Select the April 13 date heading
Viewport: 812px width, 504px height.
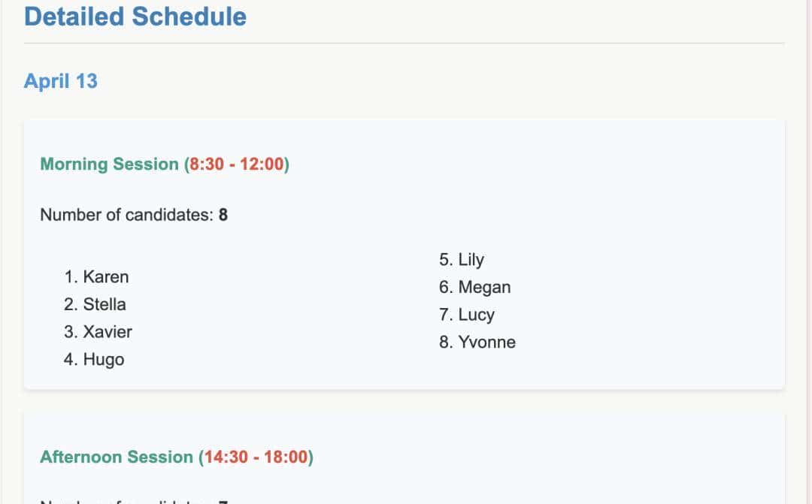(x=61, y=81)
